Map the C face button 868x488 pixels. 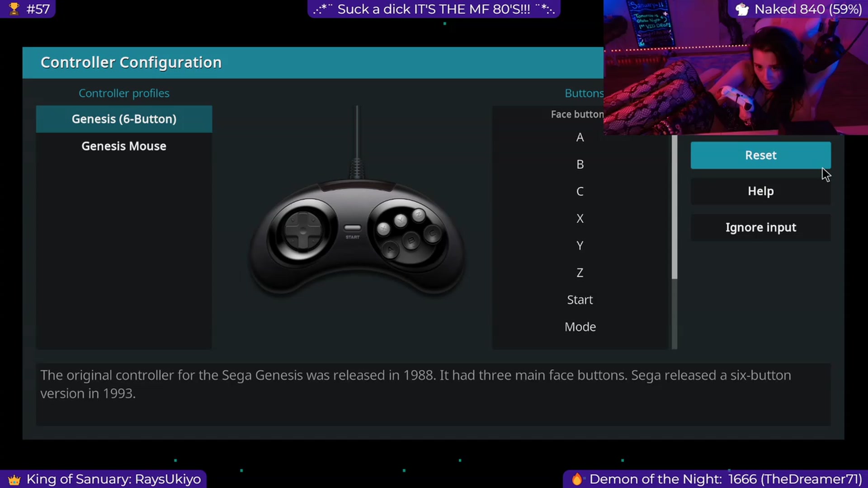click(x=580, y=192)
